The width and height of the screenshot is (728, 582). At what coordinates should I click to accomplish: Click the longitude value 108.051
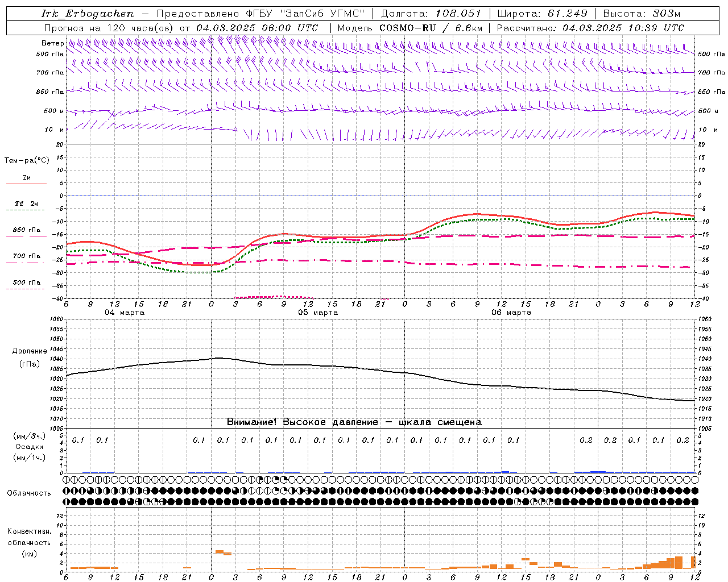(458, 14)
